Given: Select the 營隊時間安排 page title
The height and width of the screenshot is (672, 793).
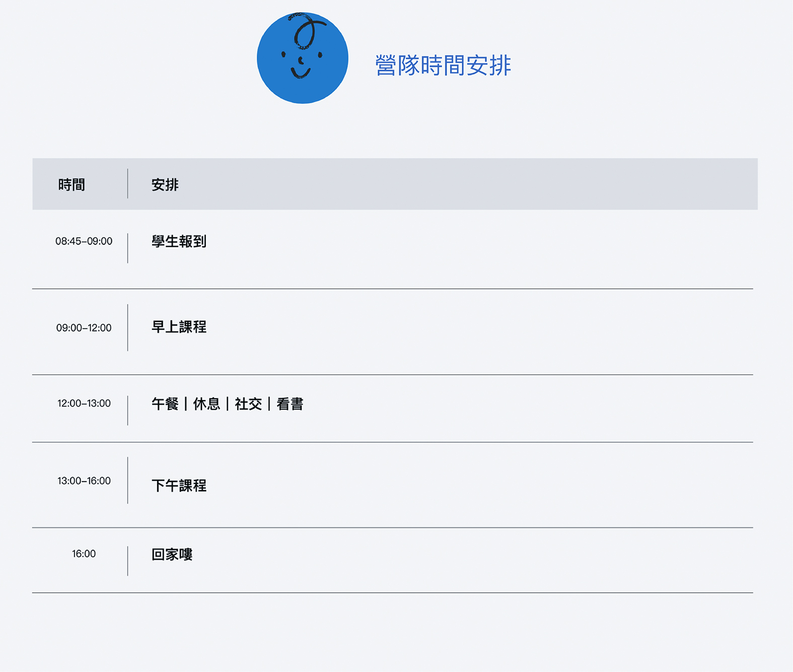Looking at the screenshot, I should pyautogui.click(x=443, y=65).
